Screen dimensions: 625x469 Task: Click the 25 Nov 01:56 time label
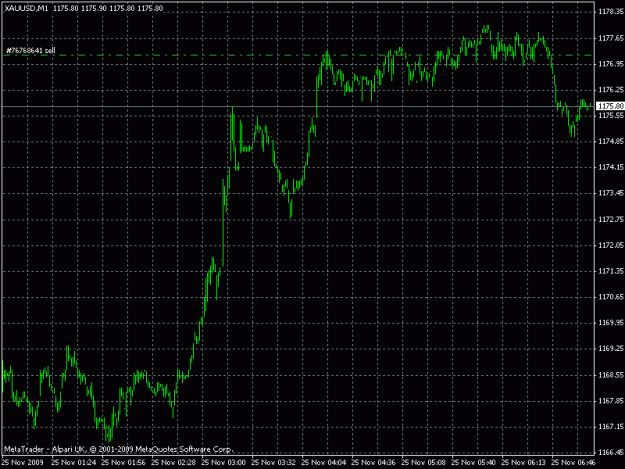124,463
